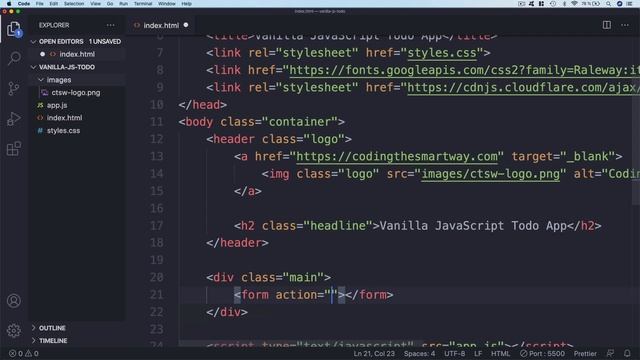The height and width of the screenshot is (360, 640).
Task: Open the Explorer view icon
Action: tap(14, 29)
